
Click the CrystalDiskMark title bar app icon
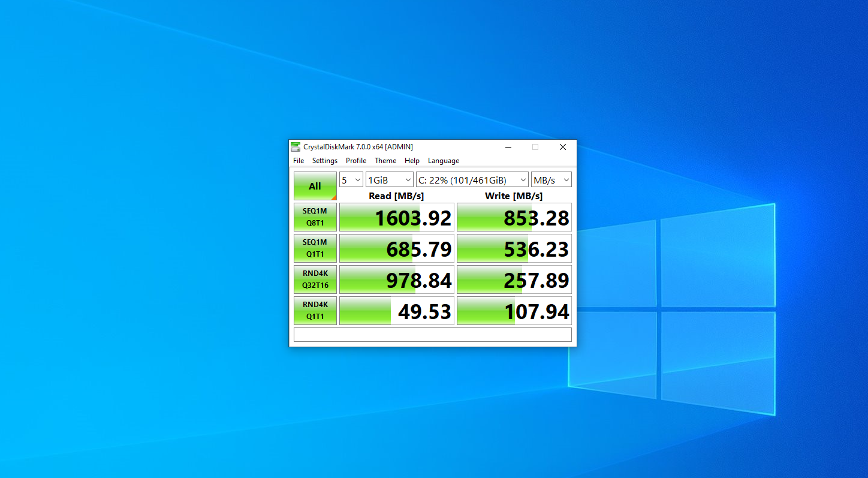coord(296,147)
